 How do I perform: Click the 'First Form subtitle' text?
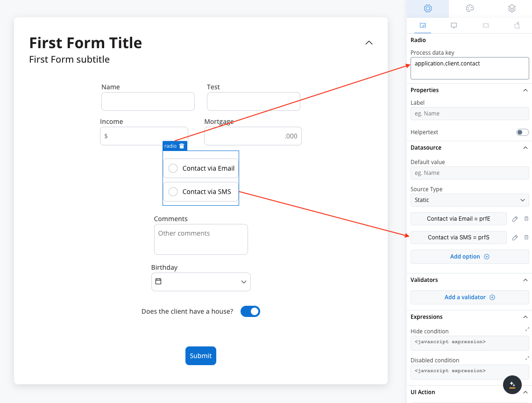(x=69, y=59)
